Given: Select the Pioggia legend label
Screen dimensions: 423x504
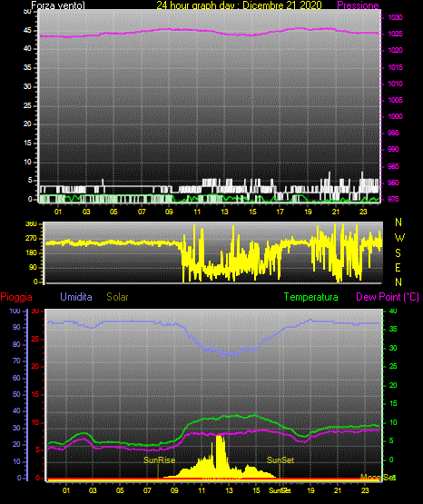Looking at the screenshot, I should coord(16,297).
